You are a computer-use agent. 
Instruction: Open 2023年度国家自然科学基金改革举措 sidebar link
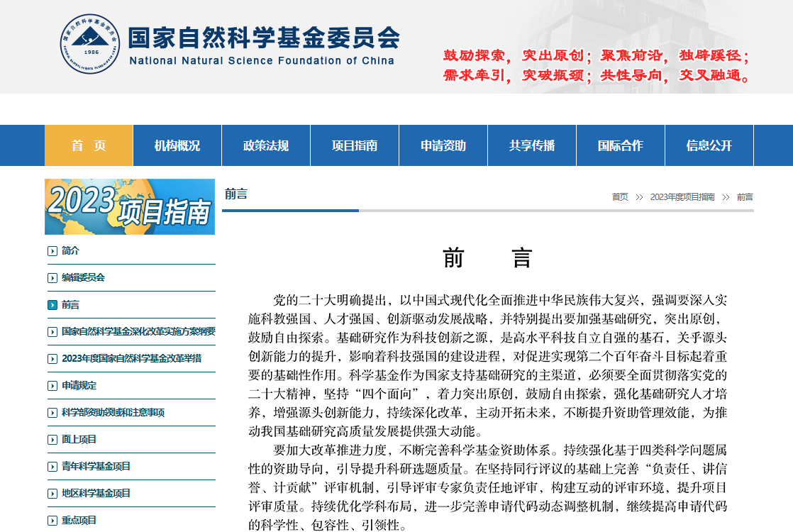131,358
